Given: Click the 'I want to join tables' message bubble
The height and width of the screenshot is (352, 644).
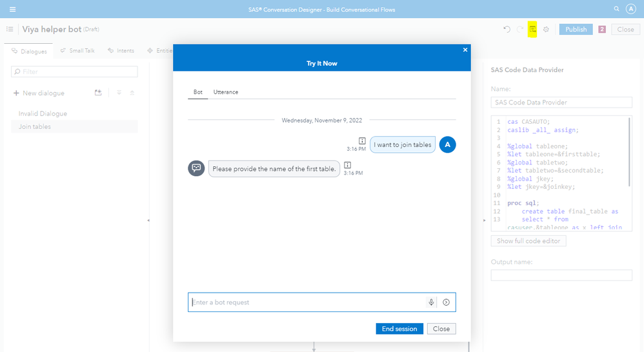Looking at the screenshot, I should 403,144.
